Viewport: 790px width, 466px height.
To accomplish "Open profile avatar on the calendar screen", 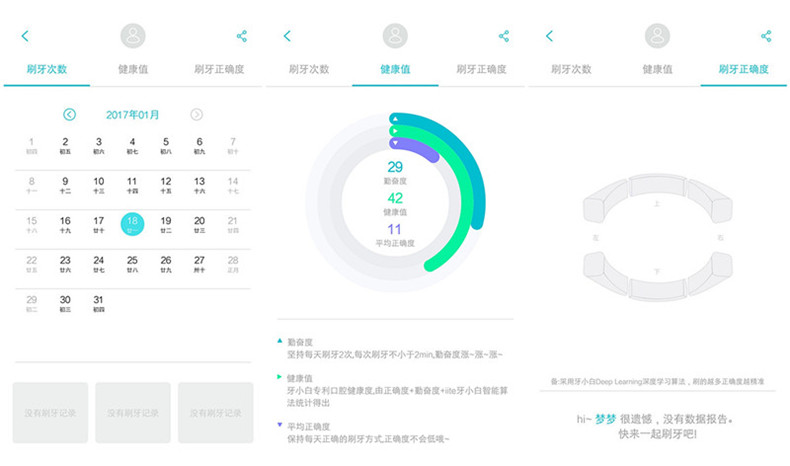I will [x=133, y=36].
